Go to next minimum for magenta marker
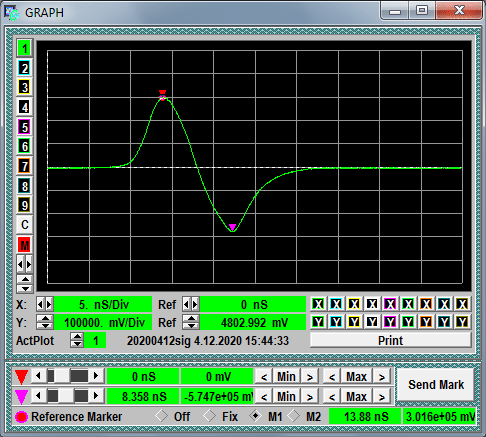The height and width of the screenshot is (437, 486). point(310,397)
